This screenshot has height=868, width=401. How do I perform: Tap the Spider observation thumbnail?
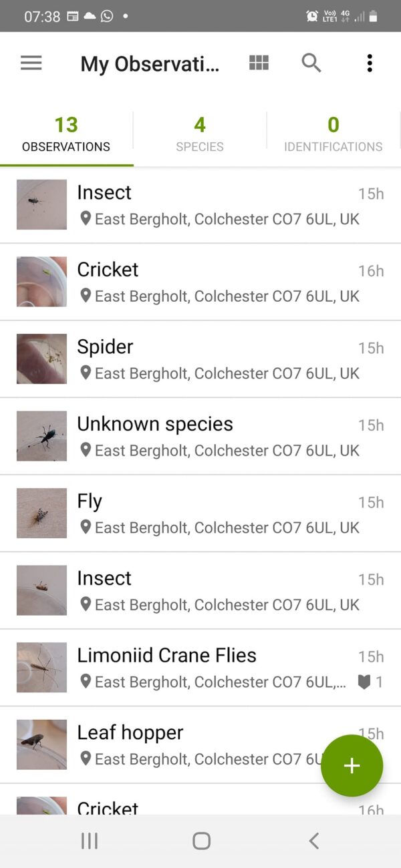point(41,359)
